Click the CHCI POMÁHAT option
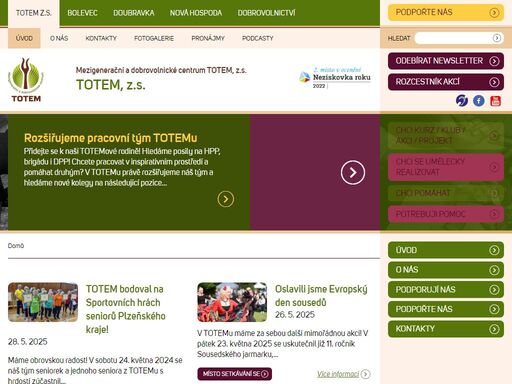Viewport: 512px width, 384px height. pos(446,193)
